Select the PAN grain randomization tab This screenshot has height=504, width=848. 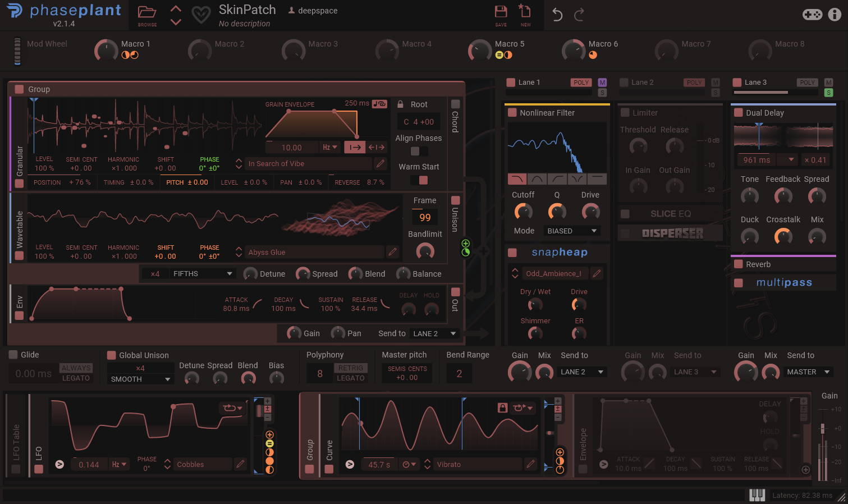(301, 182)
